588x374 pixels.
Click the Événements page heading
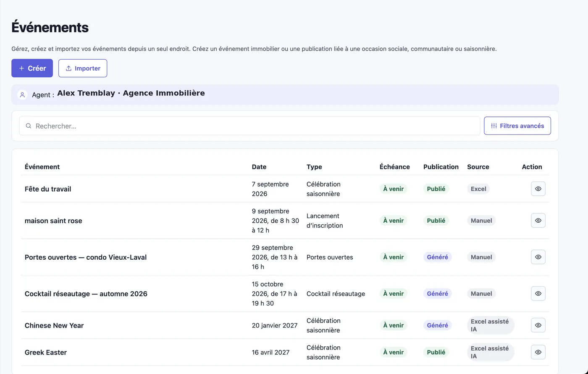pos(50,27)
